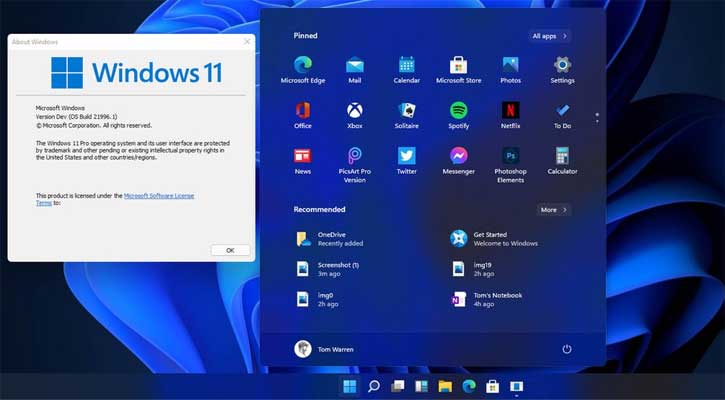The height and width of the screenshot is (400, 725).
Task: Open the Settings gear app
Action: tap(562, 70)
